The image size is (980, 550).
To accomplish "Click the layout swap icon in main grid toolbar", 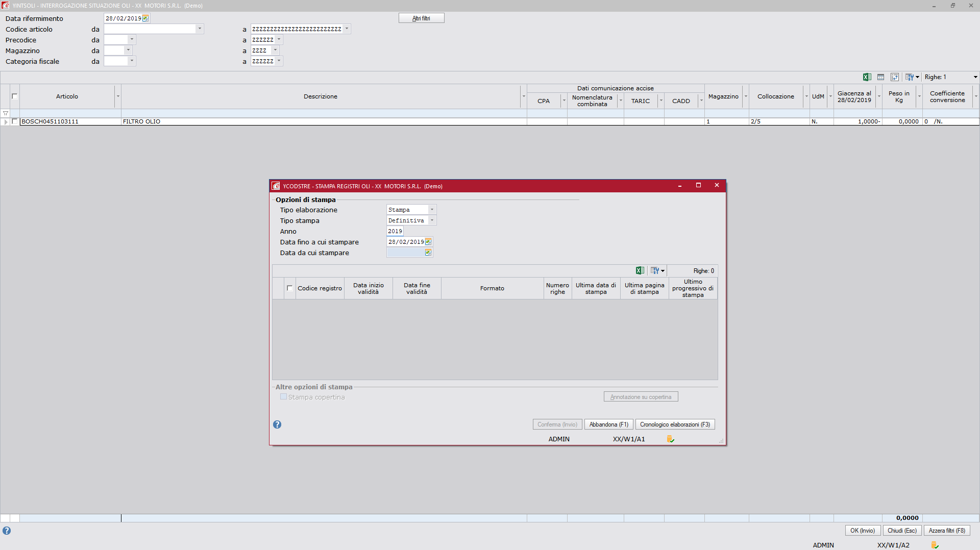I will click(x=895, y=77).
